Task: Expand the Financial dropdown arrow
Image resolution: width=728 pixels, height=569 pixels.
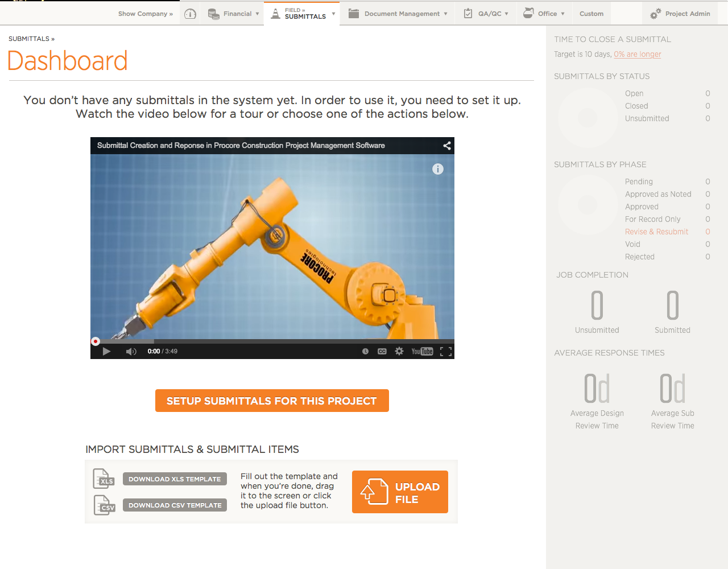Action: click(x=257, y=14)
